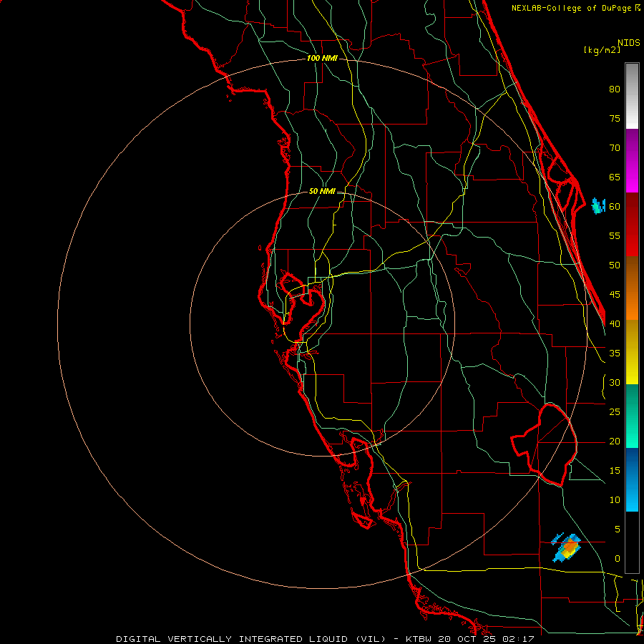Click the 5 value on the scale

pyautogui.click(x=618, y=530)
